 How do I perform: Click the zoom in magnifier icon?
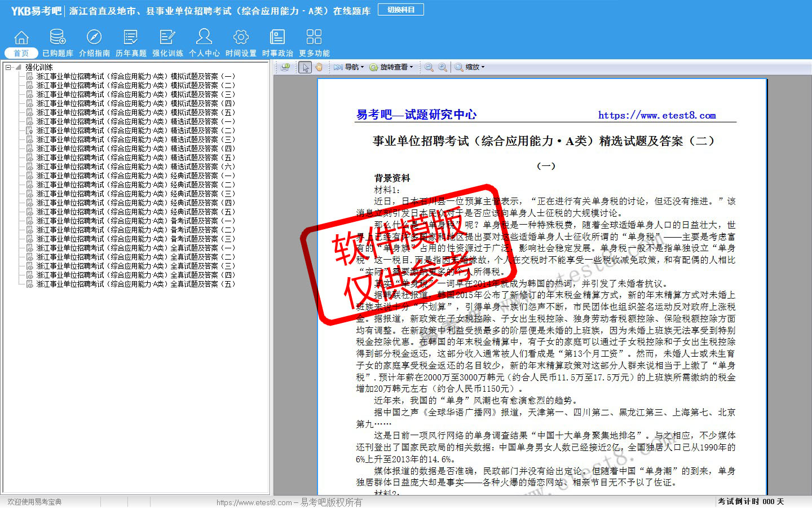coord(443,67)
